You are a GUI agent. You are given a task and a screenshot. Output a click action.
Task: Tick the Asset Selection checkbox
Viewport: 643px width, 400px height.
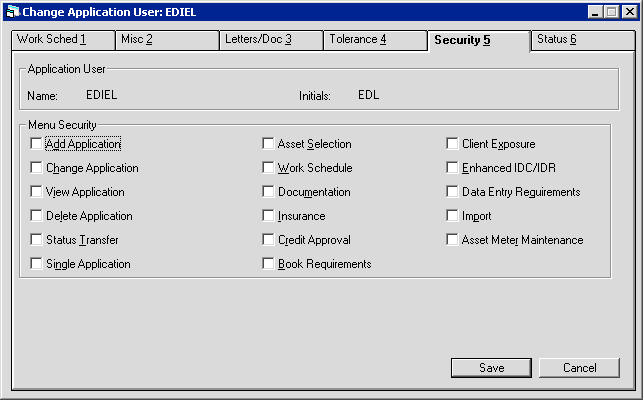[268, 144]
